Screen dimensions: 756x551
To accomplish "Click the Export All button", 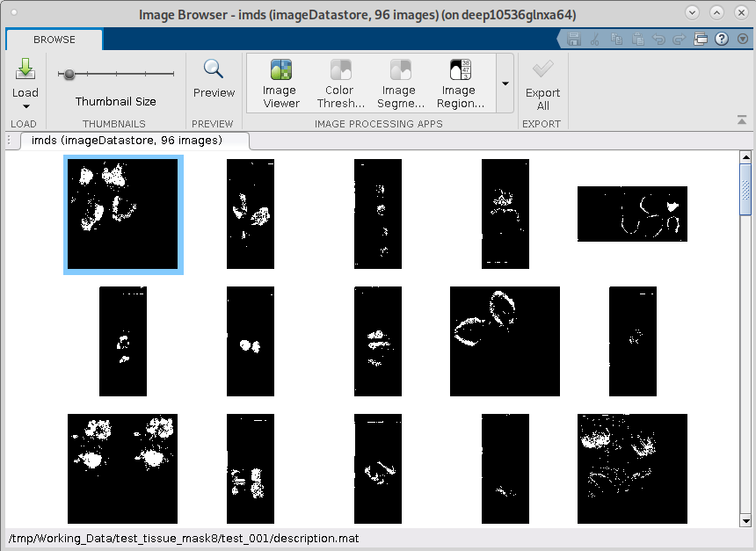I will pyautogui.click(x=542, y=85).
